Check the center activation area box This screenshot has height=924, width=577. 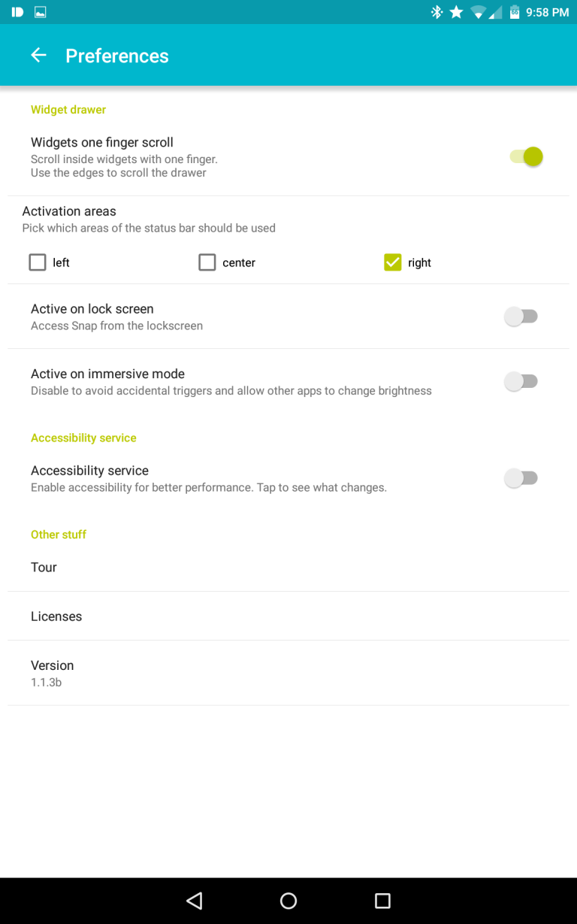tap(207, 262)
